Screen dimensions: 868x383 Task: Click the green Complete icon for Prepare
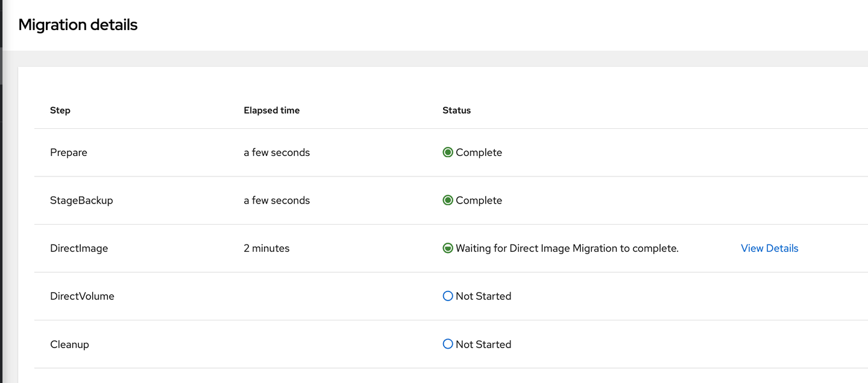[447, 152]
